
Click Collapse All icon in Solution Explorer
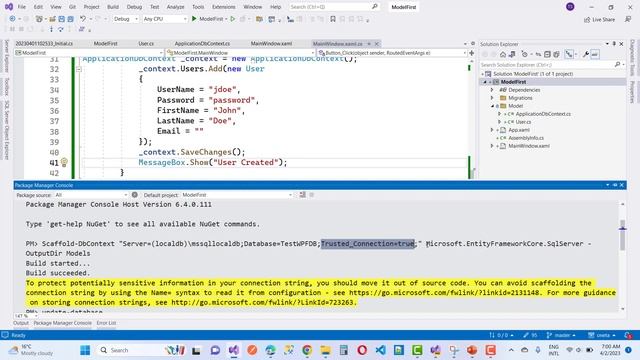pyautogui.click(x=547, y=54)
